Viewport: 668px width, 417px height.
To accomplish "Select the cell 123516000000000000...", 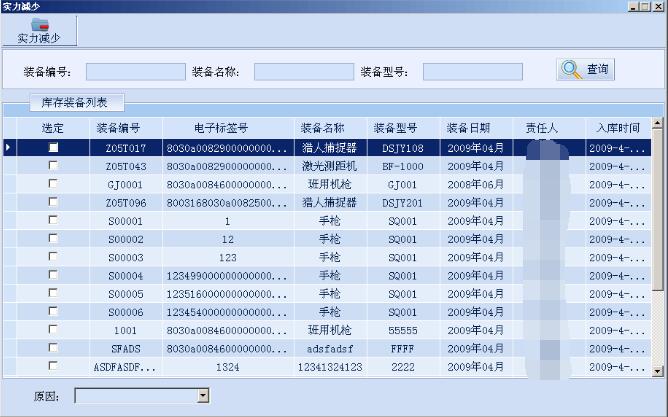I will 228,294.
